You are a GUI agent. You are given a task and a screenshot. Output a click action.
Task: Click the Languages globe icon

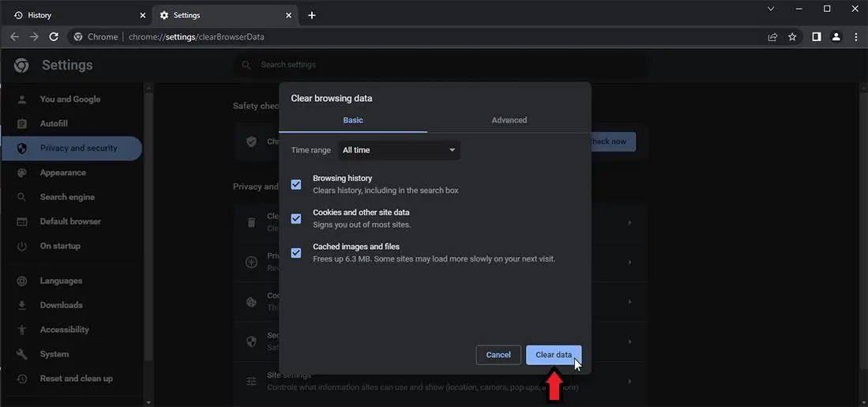coord(22,281)
